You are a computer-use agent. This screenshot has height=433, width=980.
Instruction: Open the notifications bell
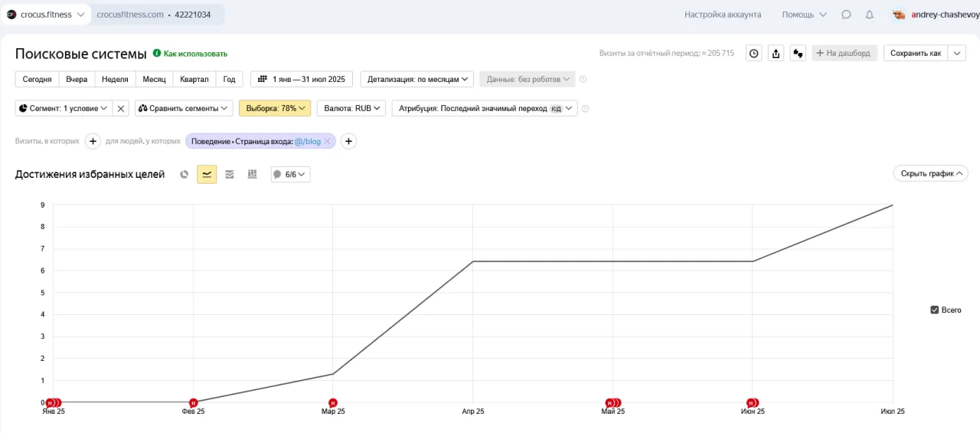click(x=869, y=15)
